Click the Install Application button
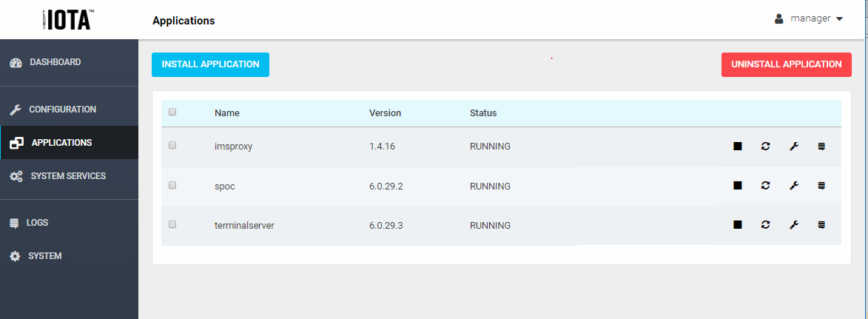The width and height of the screenshot is (868, 319). [x=210, y=64]
